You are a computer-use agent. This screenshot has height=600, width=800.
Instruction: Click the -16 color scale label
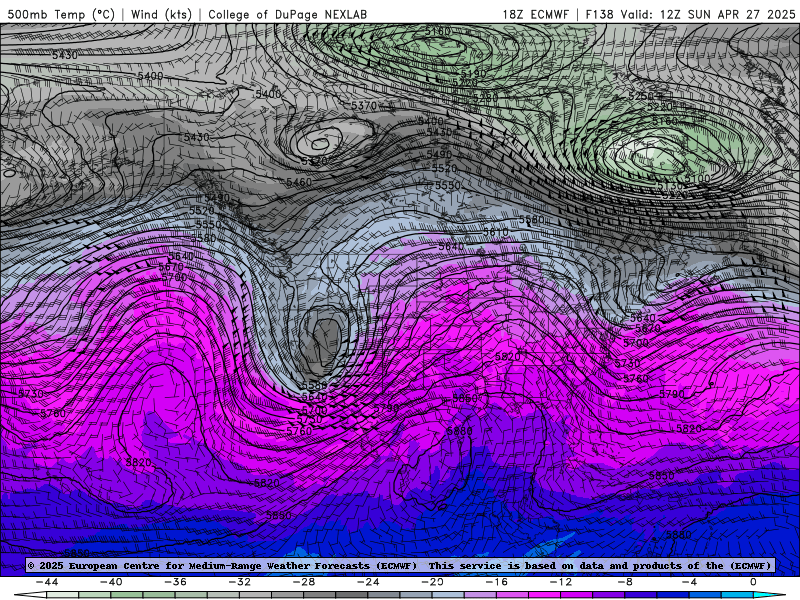497,582
